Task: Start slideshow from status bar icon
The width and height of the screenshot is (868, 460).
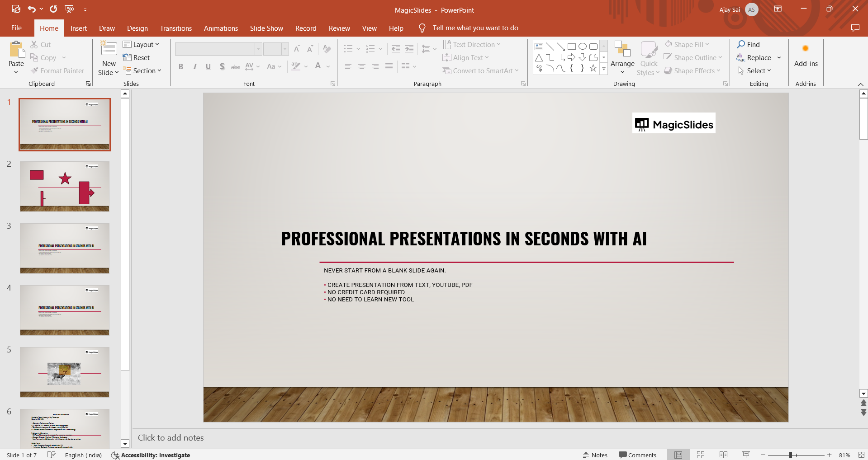Action: 746,455
